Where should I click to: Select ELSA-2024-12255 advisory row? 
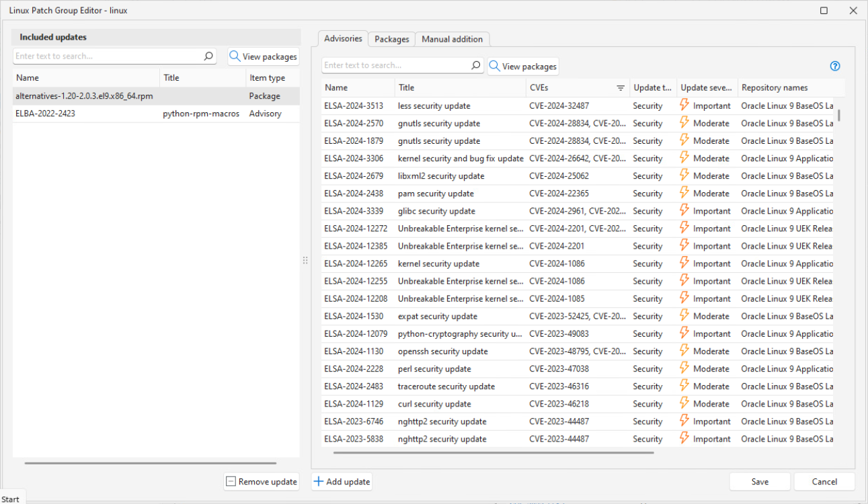[578, 281]
